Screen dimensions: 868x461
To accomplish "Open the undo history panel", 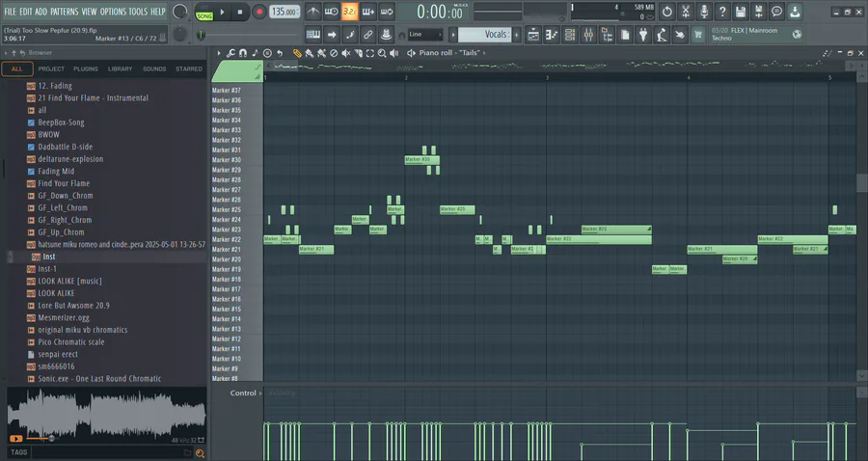I will (667, 11).
